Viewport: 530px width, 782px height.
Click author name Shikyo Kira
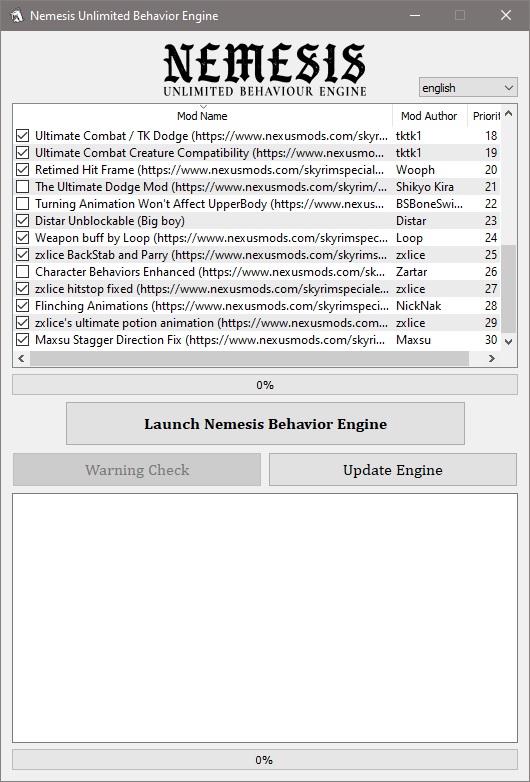tap(425, 187)
